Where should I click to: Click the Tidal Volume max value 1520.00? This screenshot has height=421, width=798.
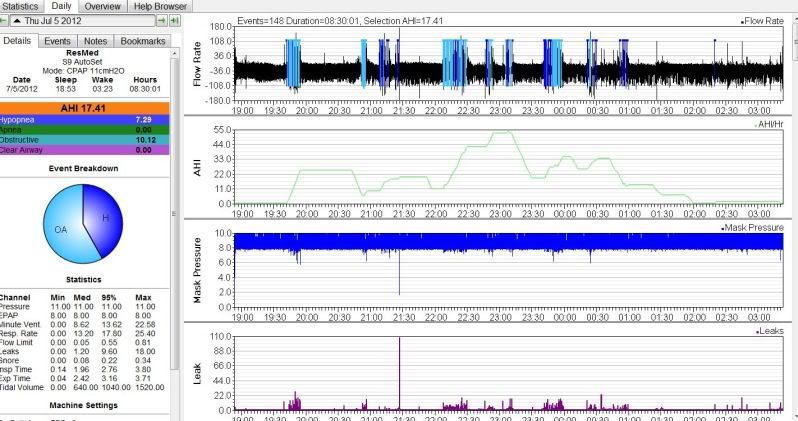pos(150,387)
